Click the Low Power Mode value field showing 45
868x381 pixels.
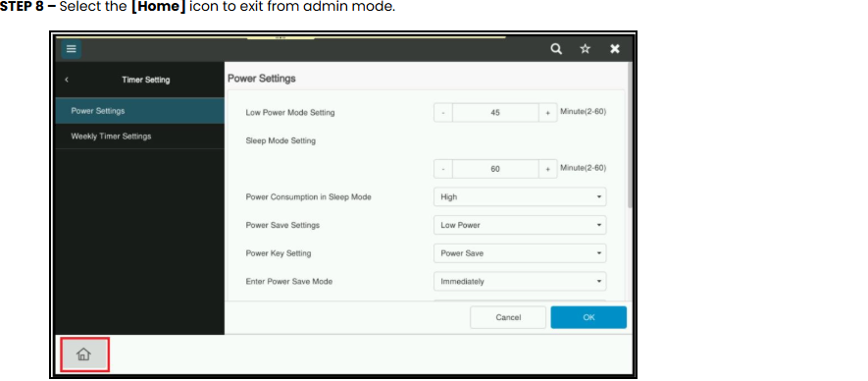[x=495, y=113]
